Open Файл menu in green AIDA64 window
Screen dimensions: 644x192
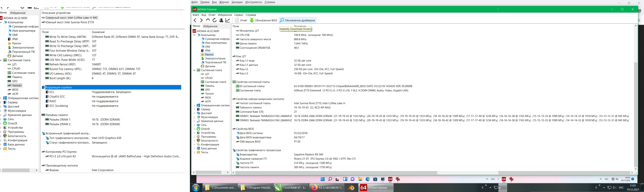click(x=196, y=15)
